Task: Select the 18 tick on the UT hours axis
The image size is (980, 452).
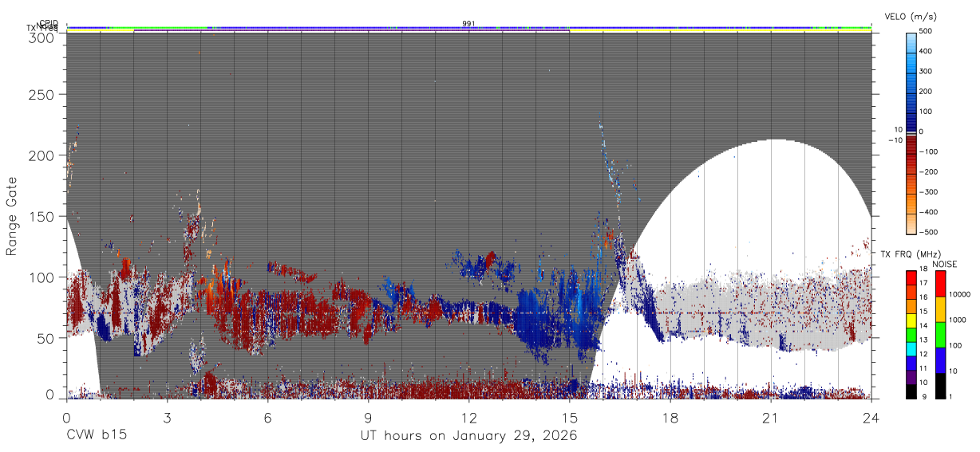Action: point(670,417)
